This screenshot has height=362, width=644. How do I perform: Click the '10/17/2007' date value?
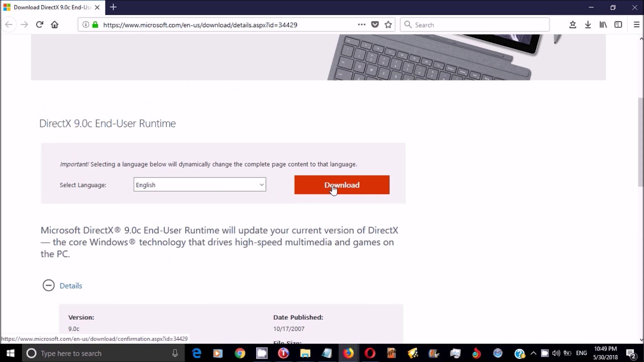289,329
